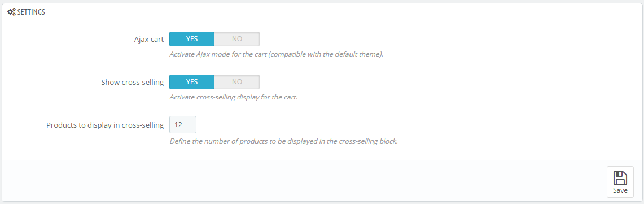Image resolution: width=644 pixels, height=204 pixels.
Task: Click the word "Save" under the disk icon
Action: 620,190
